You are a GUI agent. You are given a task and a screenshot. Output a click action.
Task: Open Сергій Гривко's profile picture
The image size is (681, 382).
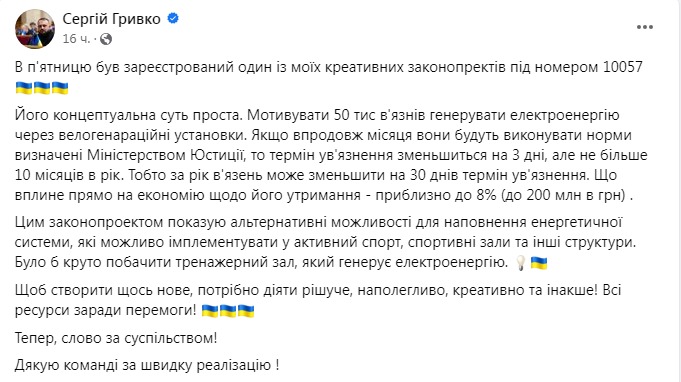(x=35, y=29)
